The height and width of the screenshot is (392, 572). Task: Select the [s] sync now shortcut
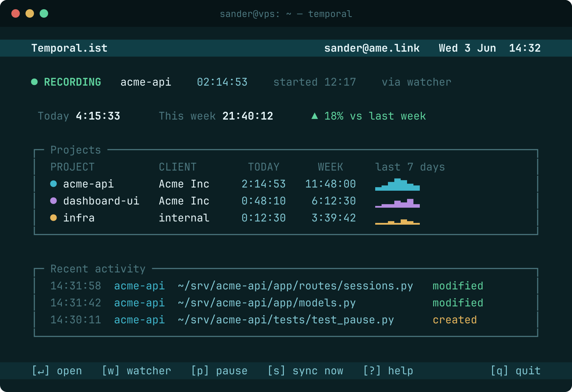point(305,371)
